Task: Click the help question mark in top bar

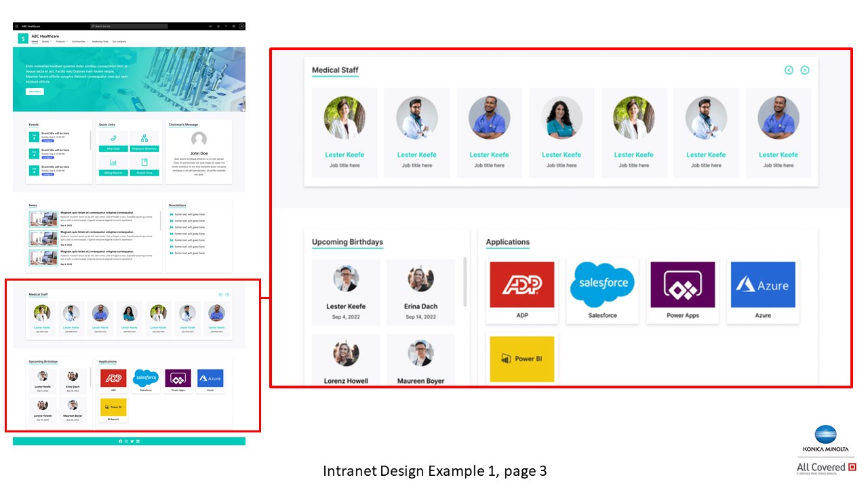Action: tap(226, 26)
